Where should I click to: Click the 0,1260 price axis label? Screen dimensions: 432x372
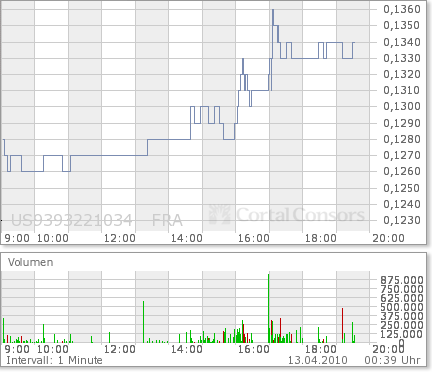(402, 171)
